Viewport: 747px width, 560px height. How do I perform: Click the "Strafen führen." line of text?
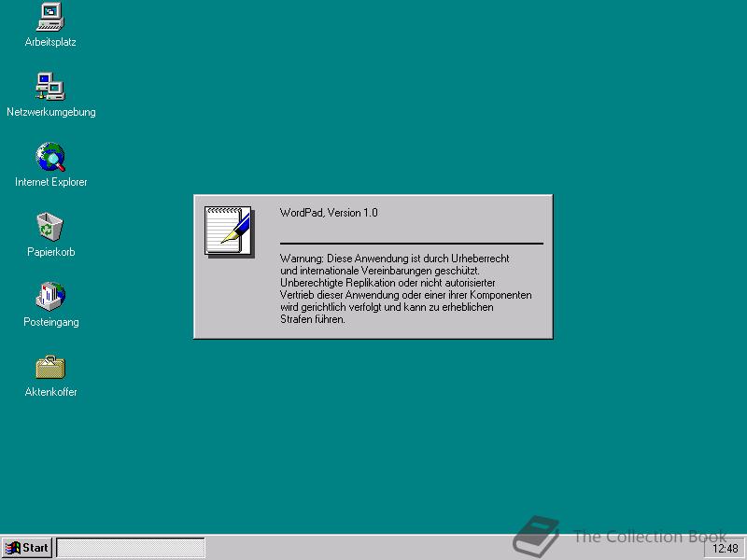click(x=313, y=319)
